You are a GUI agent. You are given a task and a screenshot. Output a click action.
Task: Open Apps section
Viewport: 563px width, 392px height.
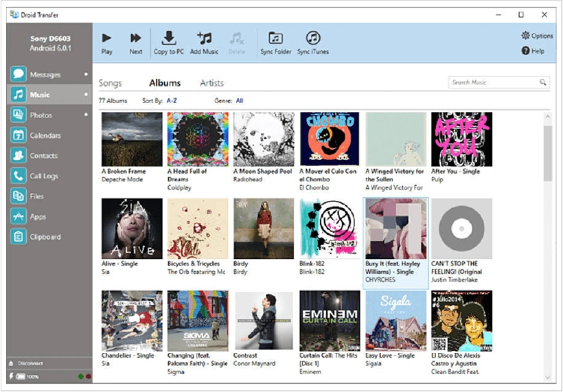point(49,216)
